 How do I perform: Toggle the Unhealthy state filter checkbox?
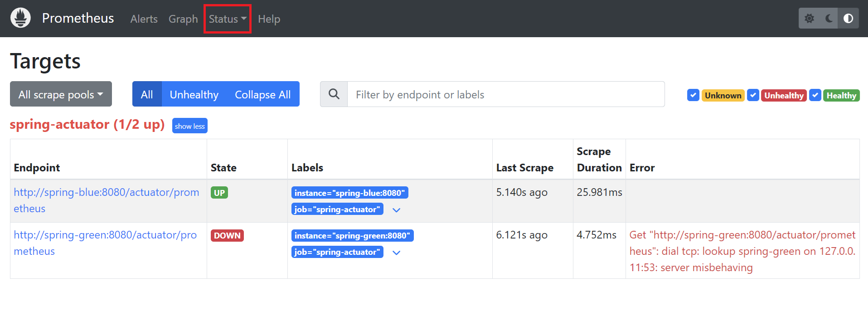[753, 95]
